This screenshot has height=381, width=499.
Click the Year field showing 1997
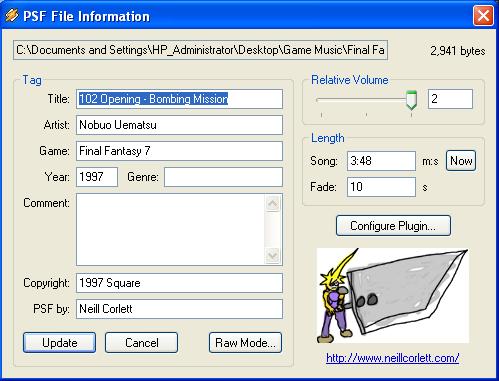(97, 177)
